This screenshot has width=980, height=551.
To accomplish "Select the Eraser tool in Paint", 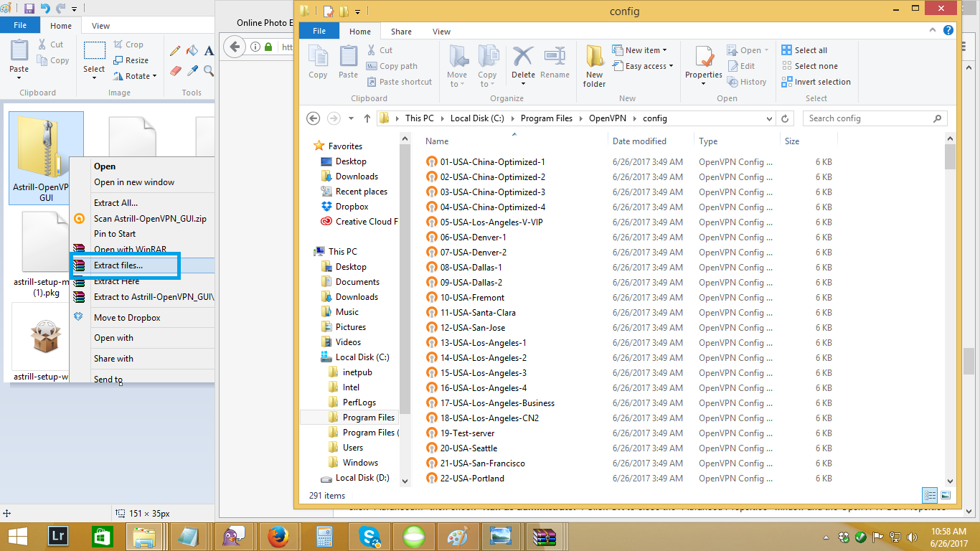I will (x=175, y=70).
